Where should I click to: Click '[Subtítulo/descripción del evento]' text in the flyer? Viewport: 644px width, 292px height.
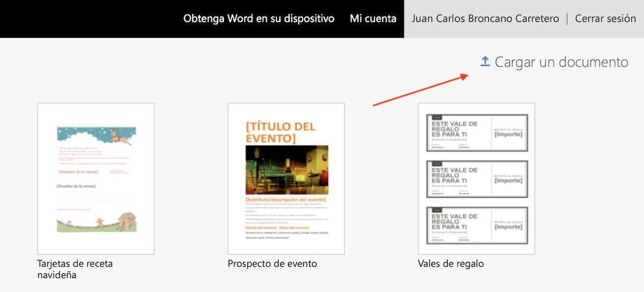(286, 199)
